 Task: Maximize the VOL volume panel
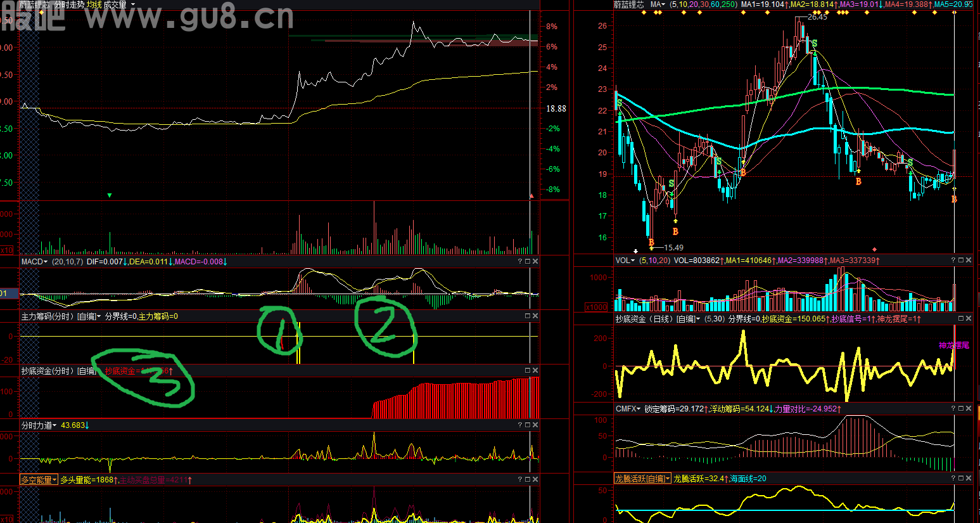point(961,260)
